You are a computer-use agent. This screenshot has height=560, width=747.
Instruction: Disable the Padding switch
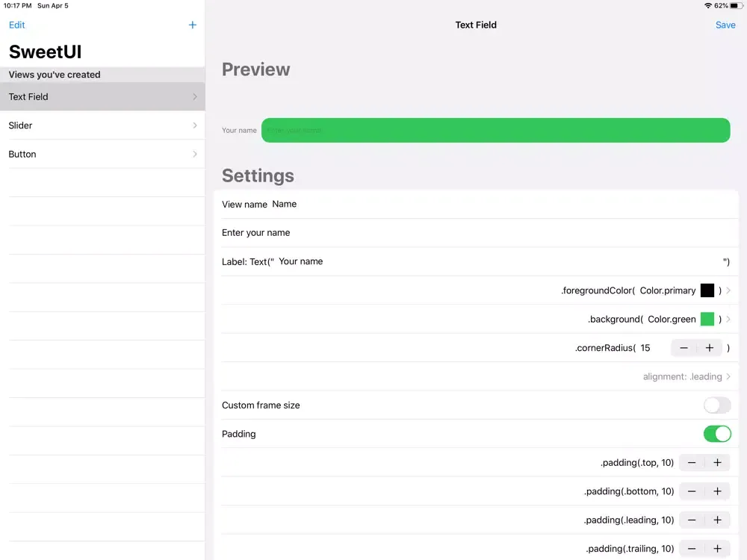[717, 434]
